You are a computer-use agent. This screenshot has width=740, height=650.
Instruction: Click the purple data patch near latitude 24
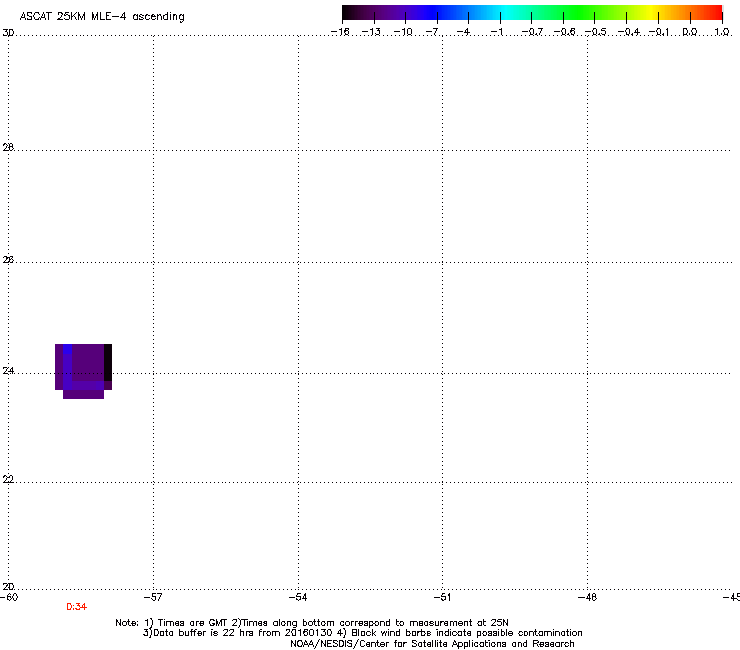click(x=84, y=371)
